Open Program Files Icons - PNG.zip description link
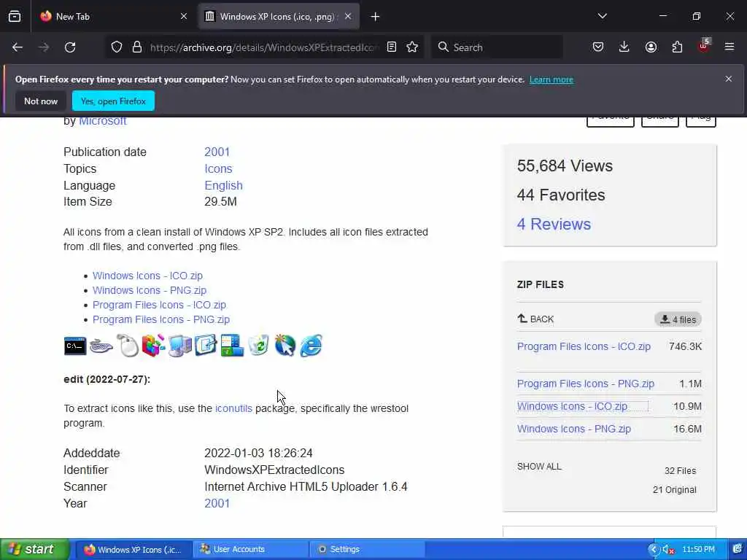747x560 pixels. point(161,319)
